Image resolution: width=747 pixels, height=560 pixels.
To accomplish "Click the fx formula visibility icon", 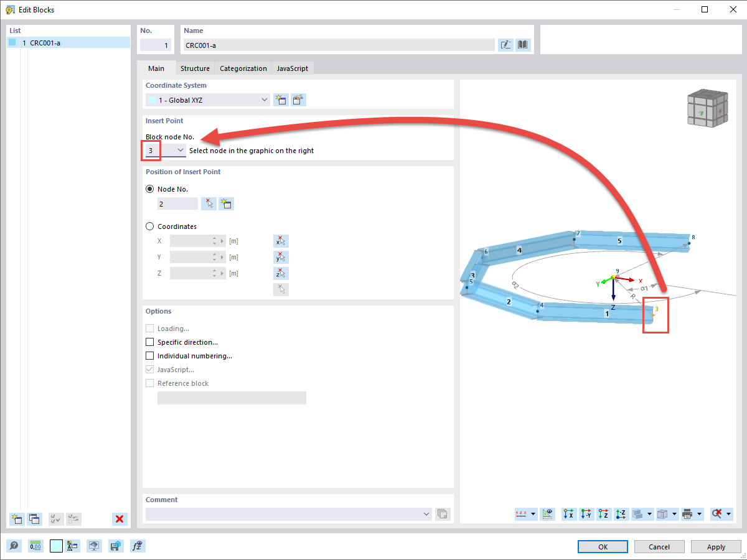I will click(x=138, y=546).
